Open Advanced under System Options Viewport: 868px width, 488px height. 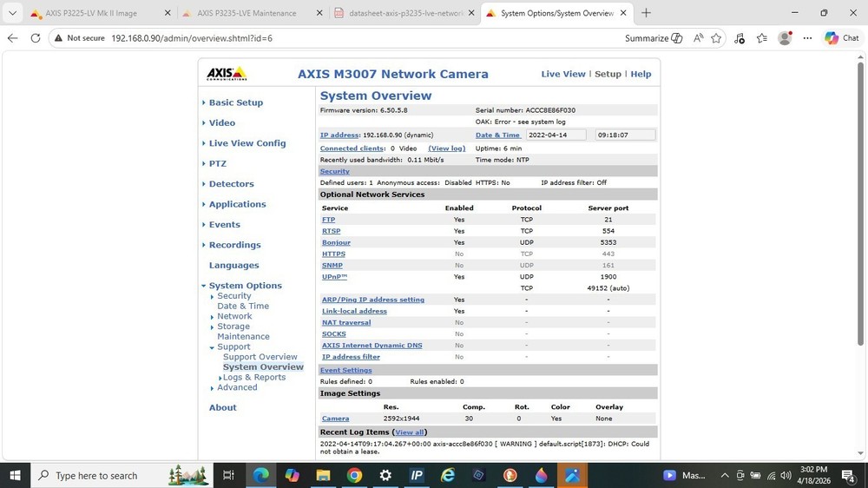click(237, 387)
